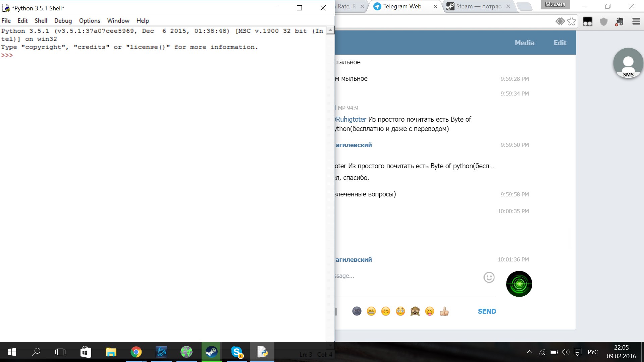Open the Shell menu in IDLE
The width and height of the screenshot is (644, 362).
click(41, 21)
